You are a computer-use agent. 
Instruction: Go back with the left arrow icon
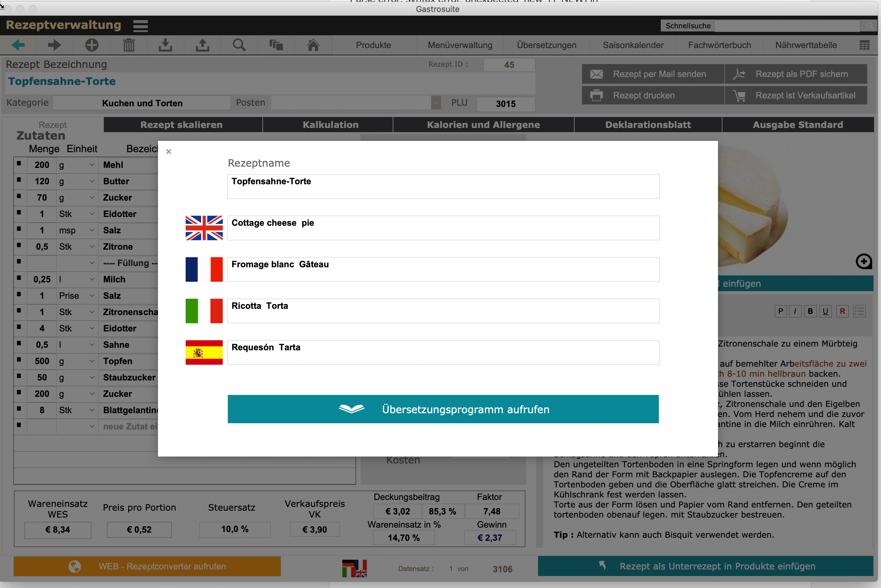pos(18,45)
